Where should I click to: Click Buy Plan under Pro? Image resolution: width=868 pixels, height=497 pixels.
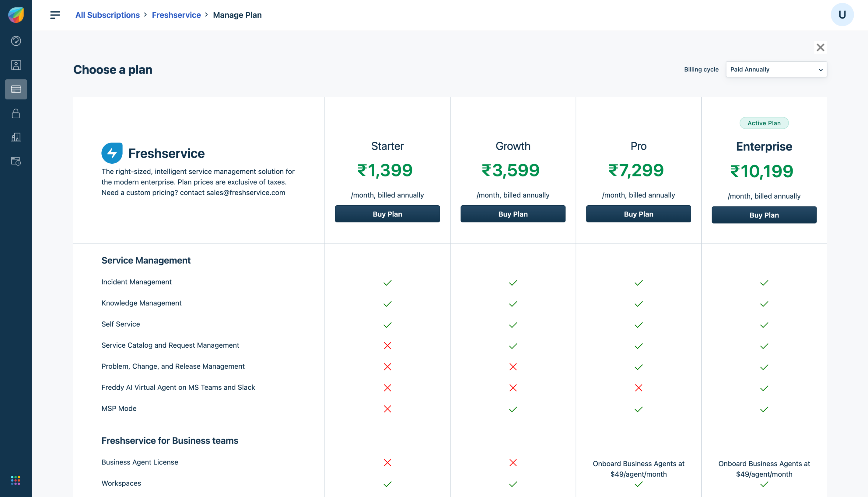[x=638, y=214]
